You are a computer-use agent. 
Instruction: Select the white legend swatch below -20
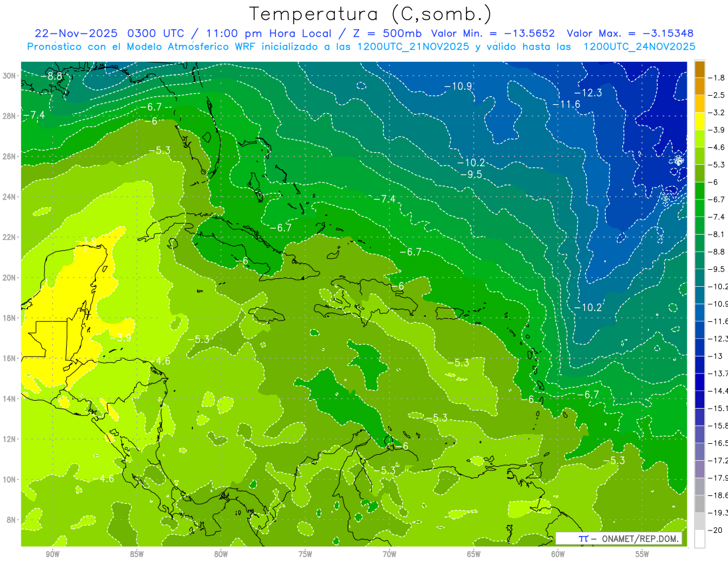(699, 538)
